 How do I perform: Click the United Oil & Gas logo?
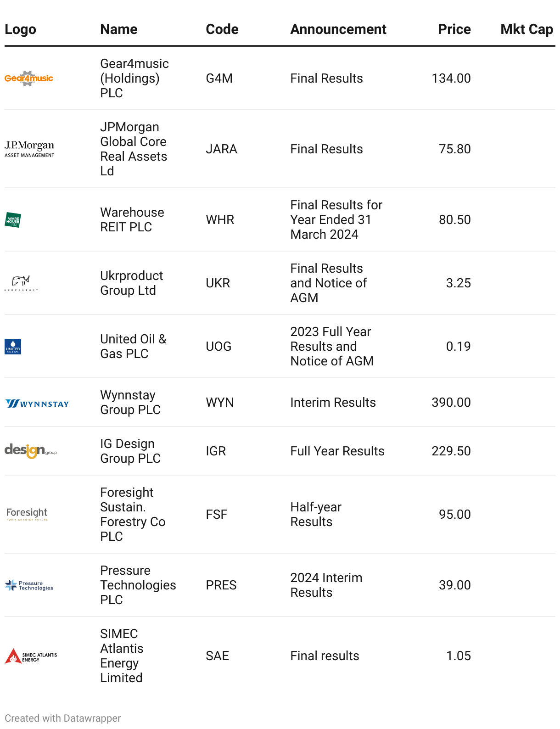pos(13,347)
